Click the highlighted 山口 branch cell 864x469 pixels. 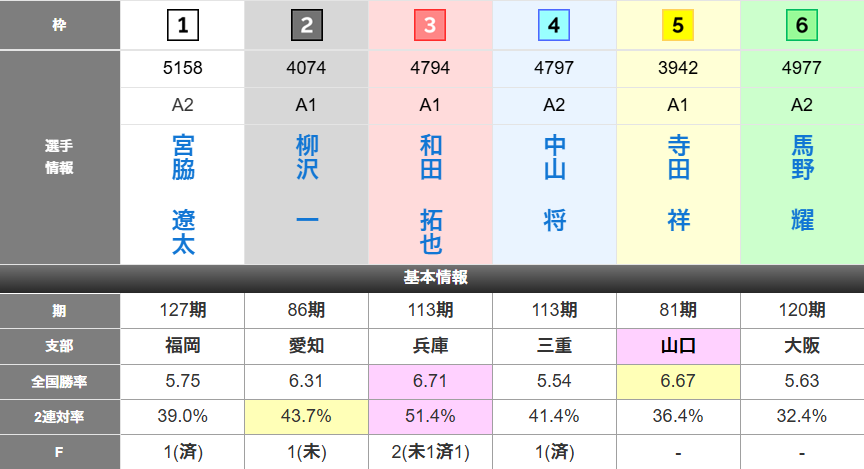click(679, 345)
